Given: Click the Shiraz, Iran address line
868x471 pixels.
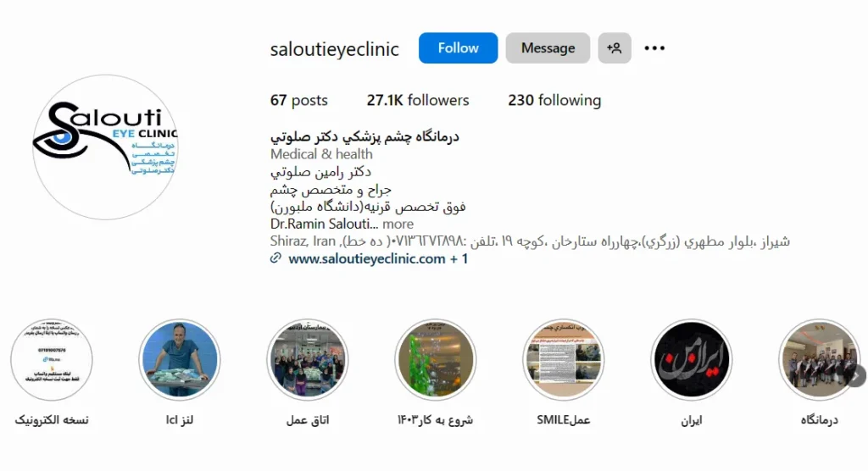Looking at the screenshot, I should tap(530, 241).
